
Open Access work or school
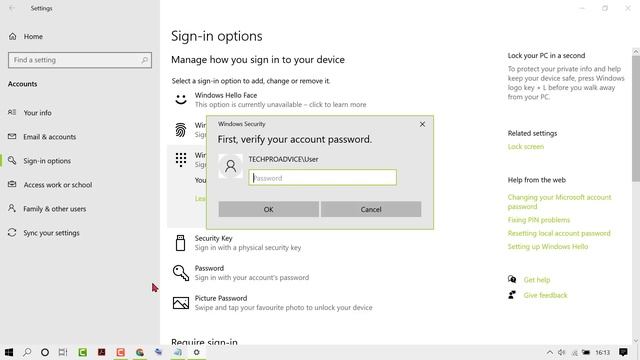coord(58,185)
